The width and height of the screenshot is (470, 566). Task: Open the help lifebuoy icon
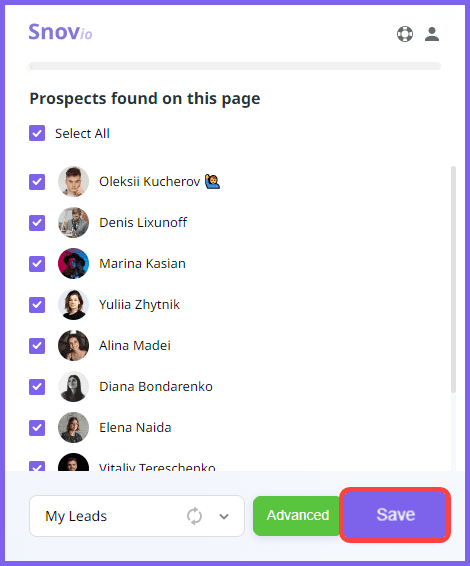pos(405,34)
